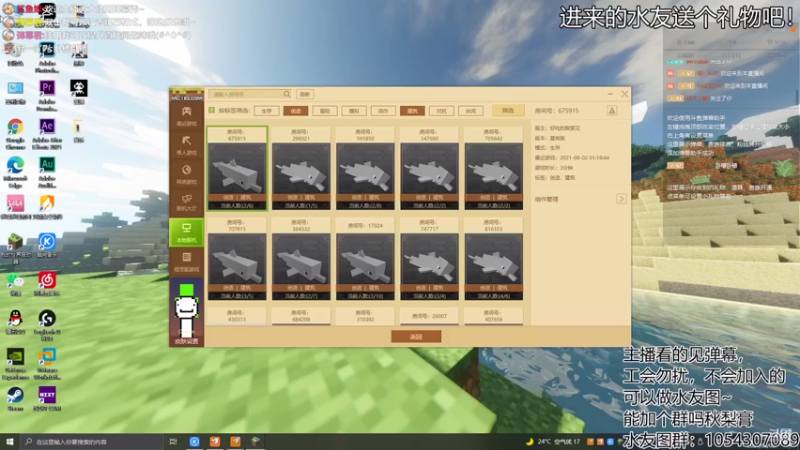Open Adobe Premiere Pro desktop icon

click(x=47, y=95)
